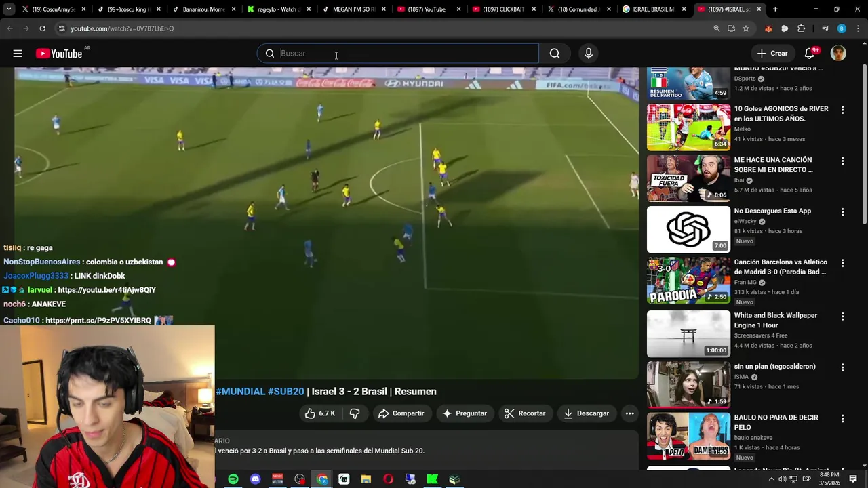Image resolution: width=868 pixels, height=488 pixels.
Task: Go back with the browser arrow
Action: coord(9,28)
